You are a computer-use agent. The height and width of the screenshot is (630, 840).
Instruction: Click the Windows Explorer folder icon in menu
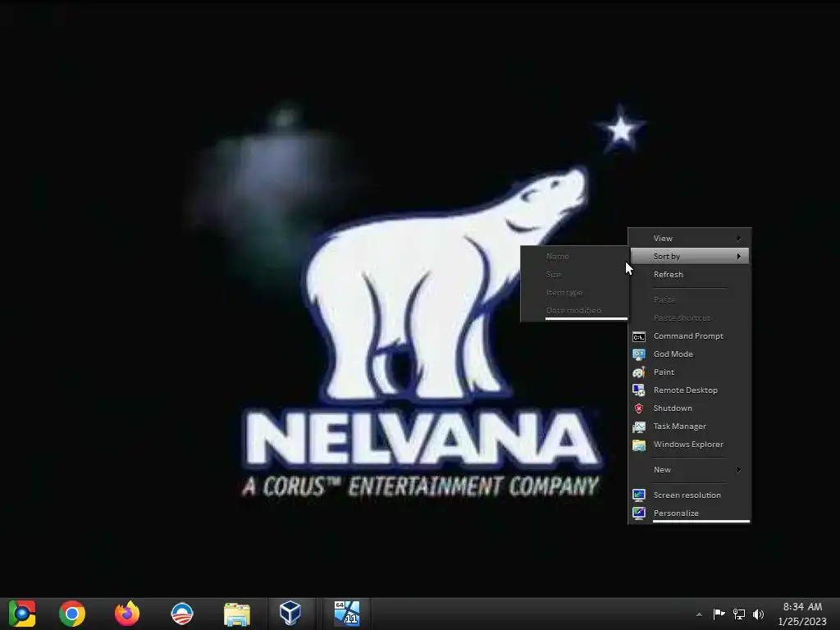pyautogui.click(x=638, y=445)
